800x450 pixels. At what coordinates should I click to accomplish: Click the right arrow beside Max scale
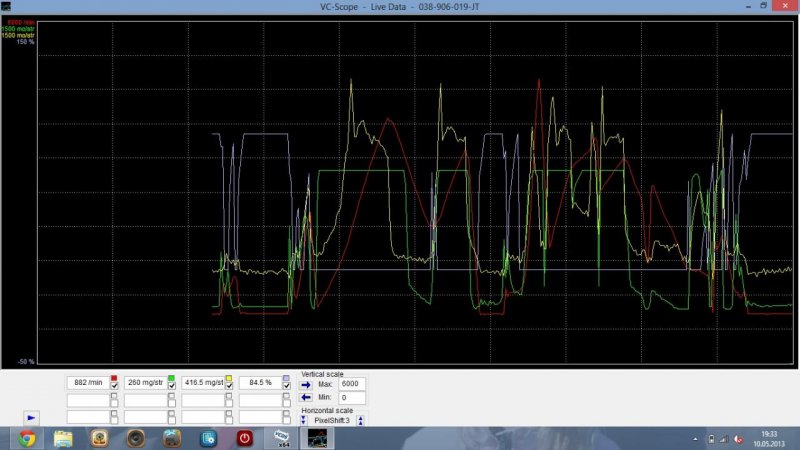306,383
